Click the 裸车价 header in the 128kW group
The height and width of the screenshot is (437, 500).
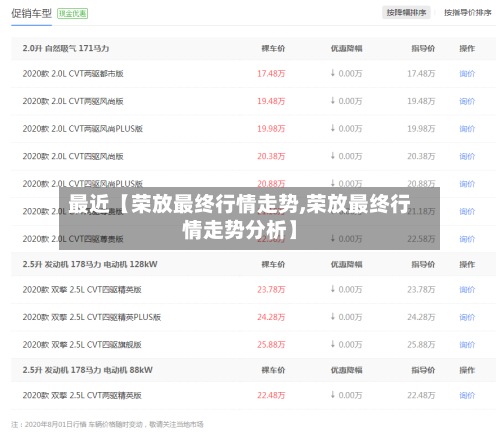pos(273,265)
